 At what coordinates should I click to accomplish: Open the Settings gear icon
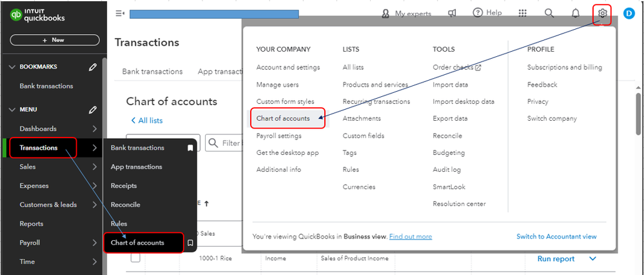pos(603,14)
